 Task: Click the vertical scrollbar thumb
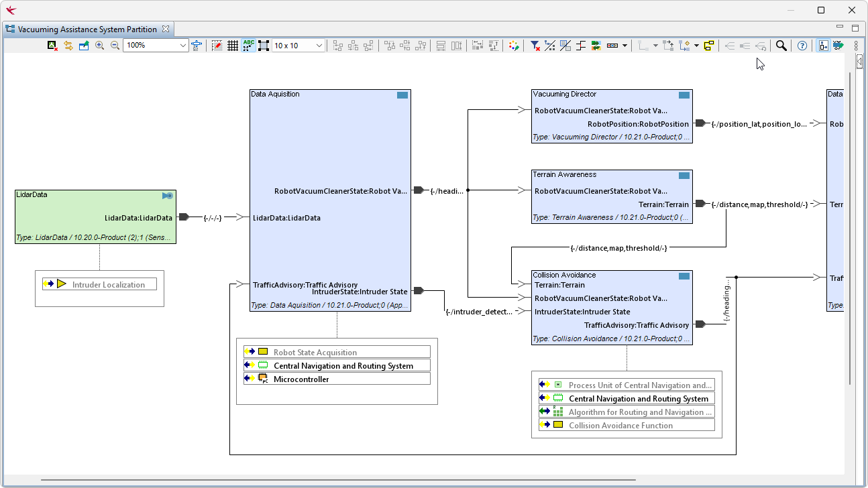click(x=851, y=228)
